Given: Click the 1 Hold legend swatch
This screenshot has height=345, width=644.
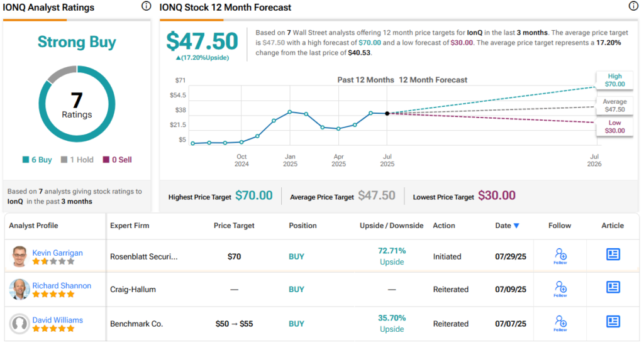Looking at the screenshot, I should 64,160.
